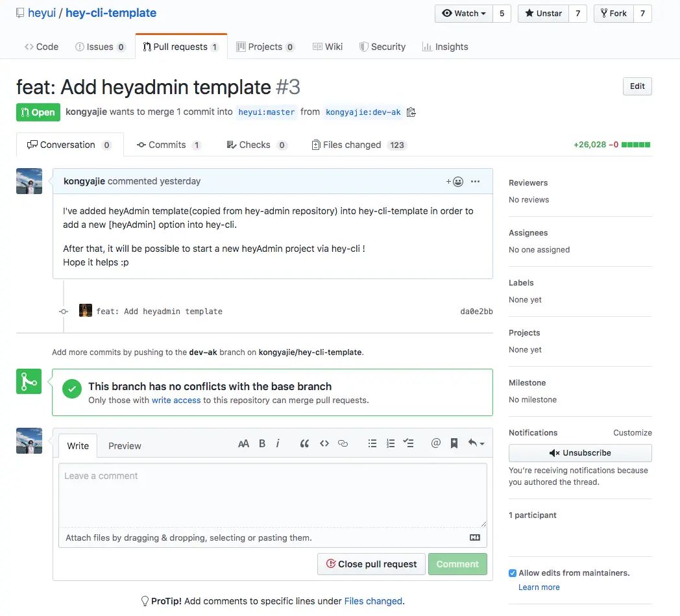Reference an issue with the bookmark icon

point(454,443)
